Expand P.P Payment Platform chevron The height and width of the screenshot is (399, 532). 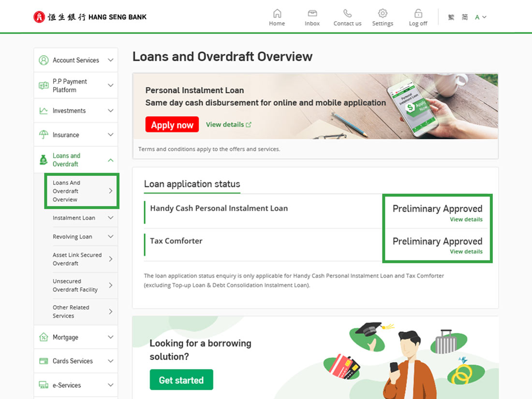point(111,85)
